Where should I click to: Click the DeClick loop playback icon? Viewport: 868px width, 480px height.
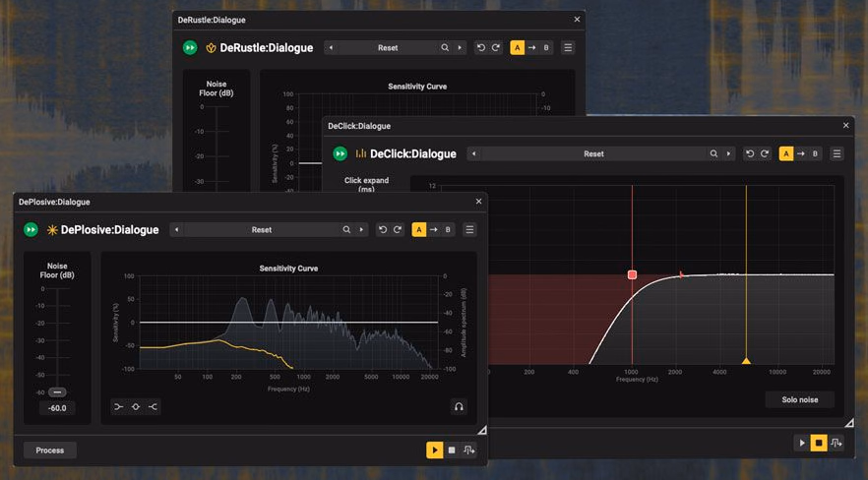pos(836,443)
